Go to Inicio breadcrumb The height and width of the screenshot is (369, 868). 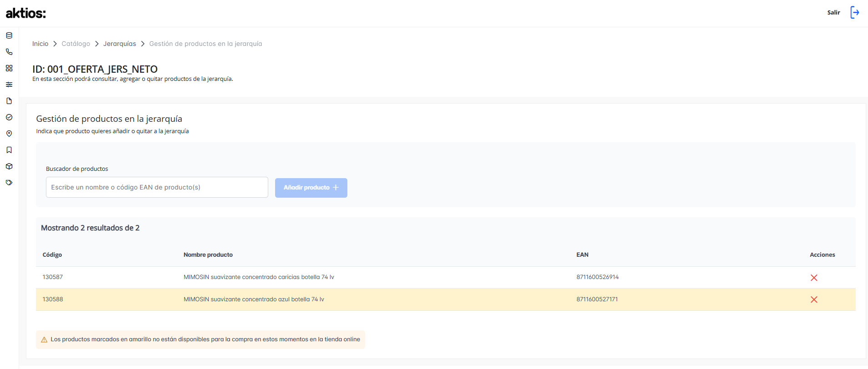40,44
